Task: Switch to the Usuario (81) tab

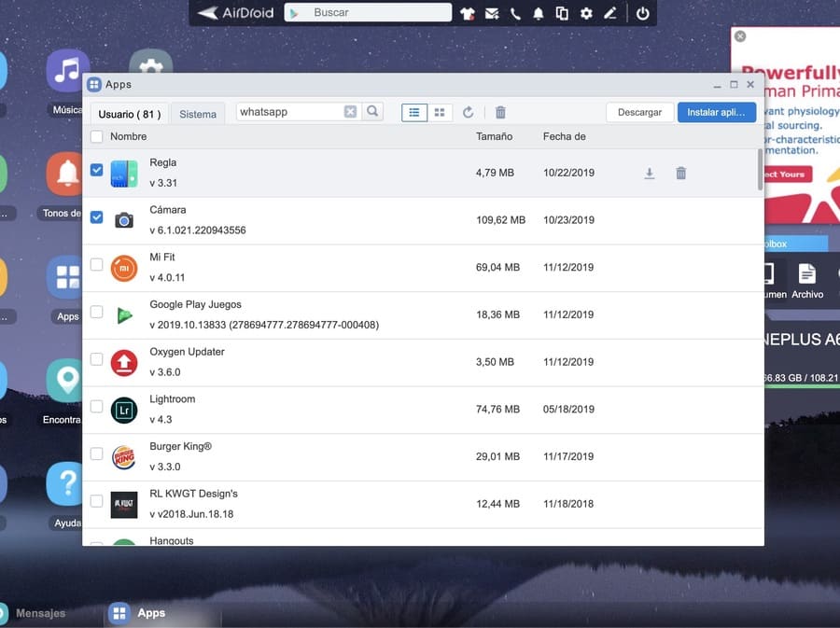Action: (129, 114)
